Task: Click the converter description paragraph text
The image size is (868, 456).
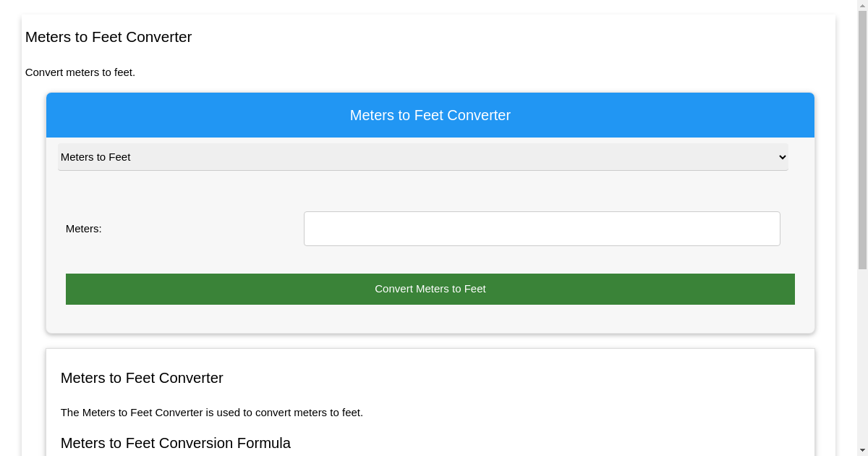Action: pyautogui.click(x=210, y=413)
